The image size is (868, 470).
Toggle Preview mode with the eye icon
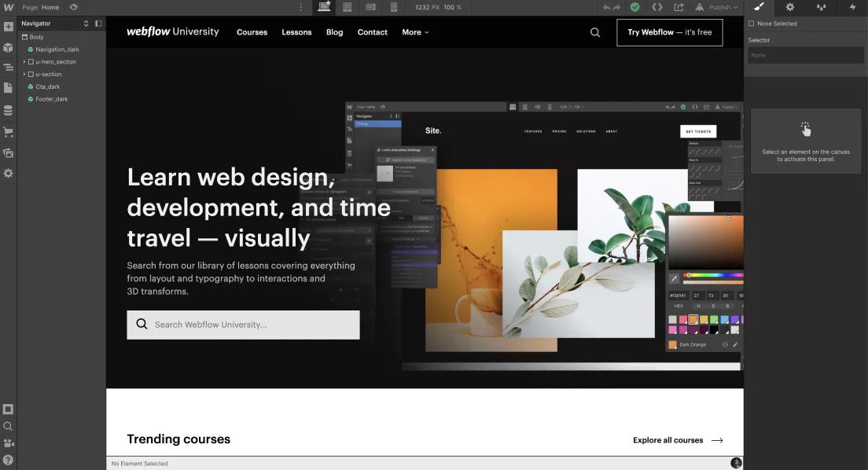pos(74,7)
